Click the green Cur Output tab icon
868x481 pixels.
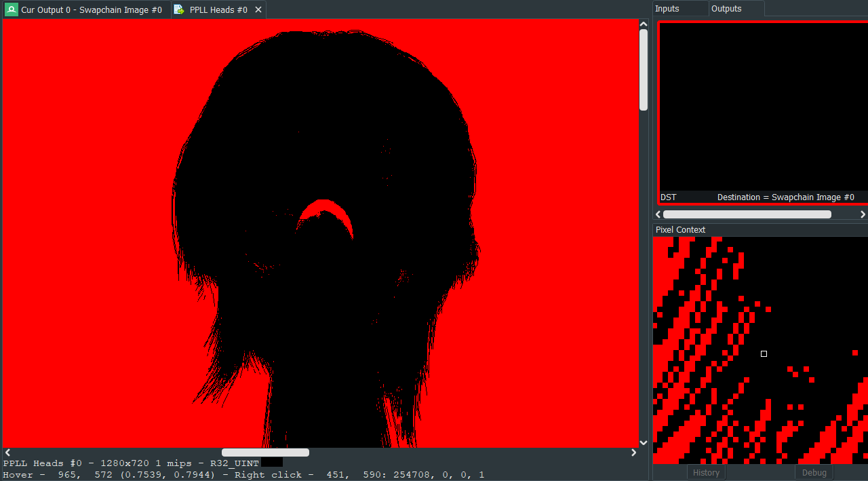coord(12,9)
